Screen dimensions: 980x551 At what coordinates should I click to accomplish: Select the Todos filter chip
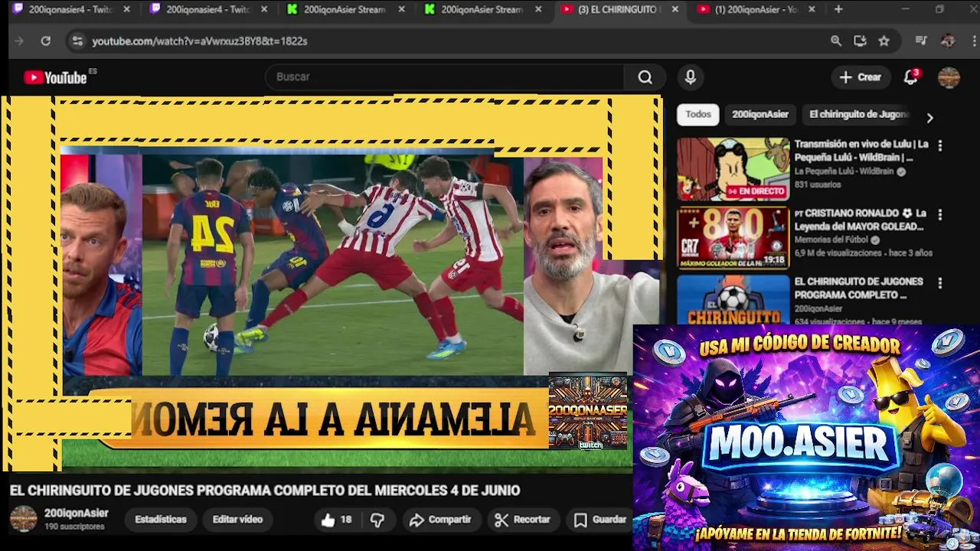pos(698,114)
